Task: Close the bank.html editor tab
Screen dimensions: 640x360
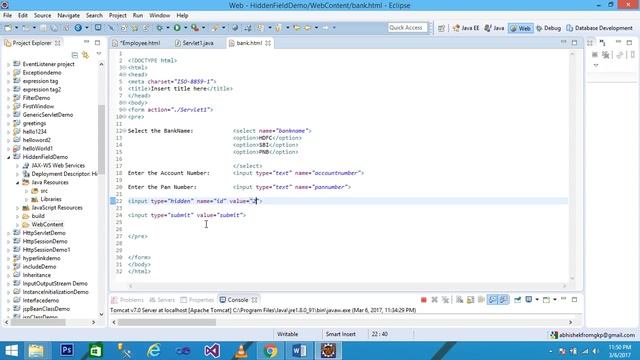Action: coord(268,43)
